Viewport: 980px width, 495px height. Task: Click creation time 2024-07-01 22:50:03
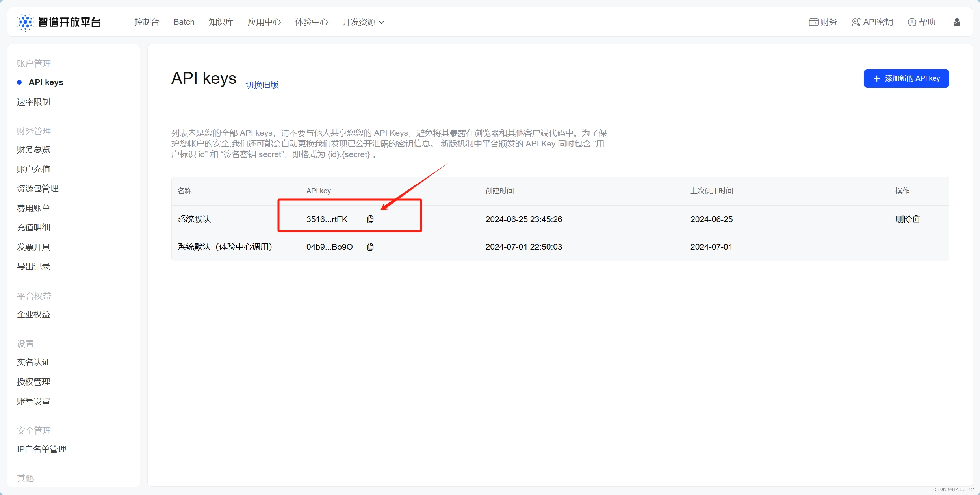(523, 247)
